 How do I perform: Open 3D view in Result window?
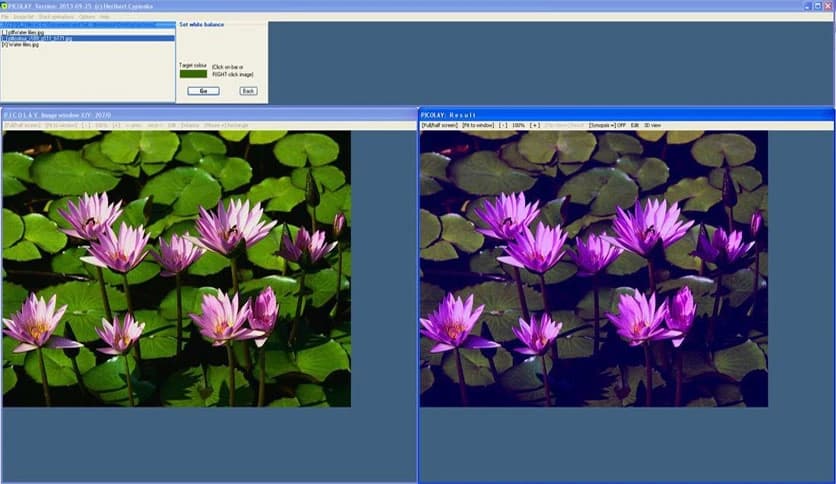(652, 125)
